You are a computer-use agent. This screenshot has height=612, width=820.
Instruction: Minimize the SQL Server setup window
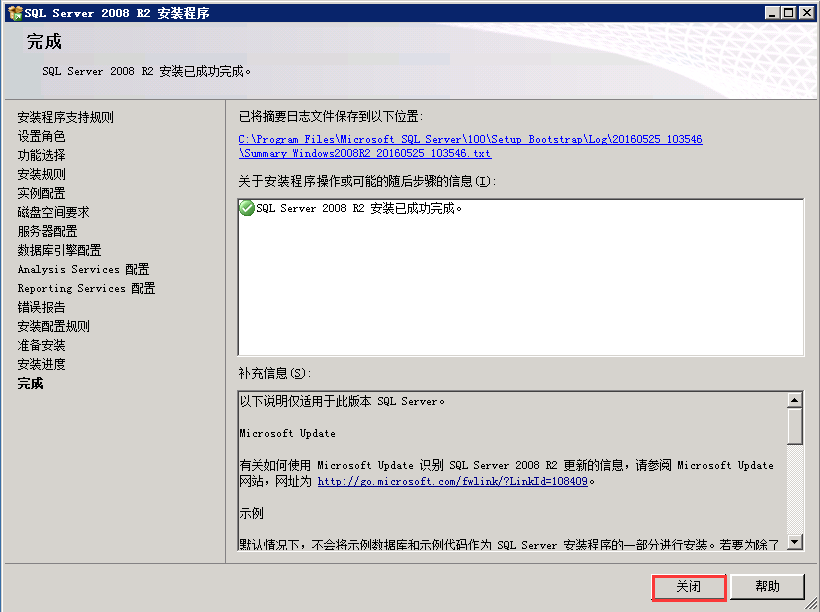tap(773, 12)
